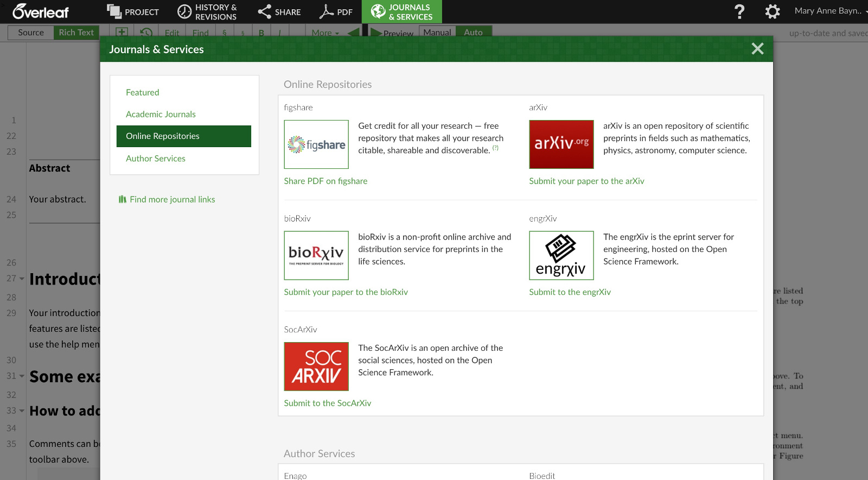868x480 pixels.
Task: Collapse the Some examples section fold arrow
Action: [x=22, y=376]
